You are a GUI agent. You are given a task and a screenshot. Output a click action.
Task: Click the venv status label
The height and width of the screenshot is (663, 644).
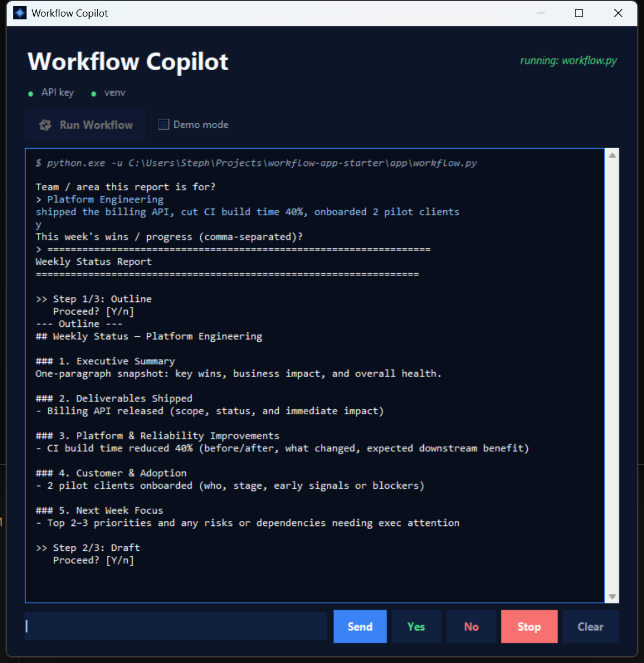tap(115, 92)
